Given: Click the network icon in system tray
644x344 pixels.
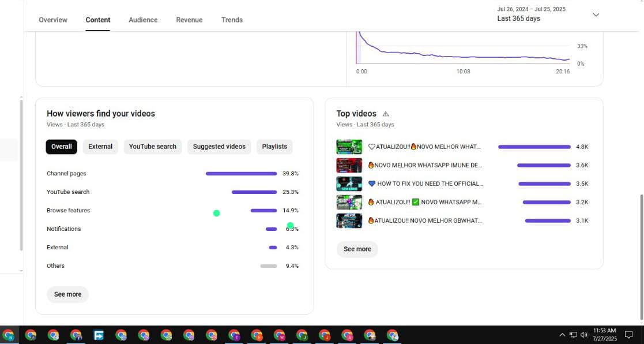Looking at the screenshot, I should point(573,335).
